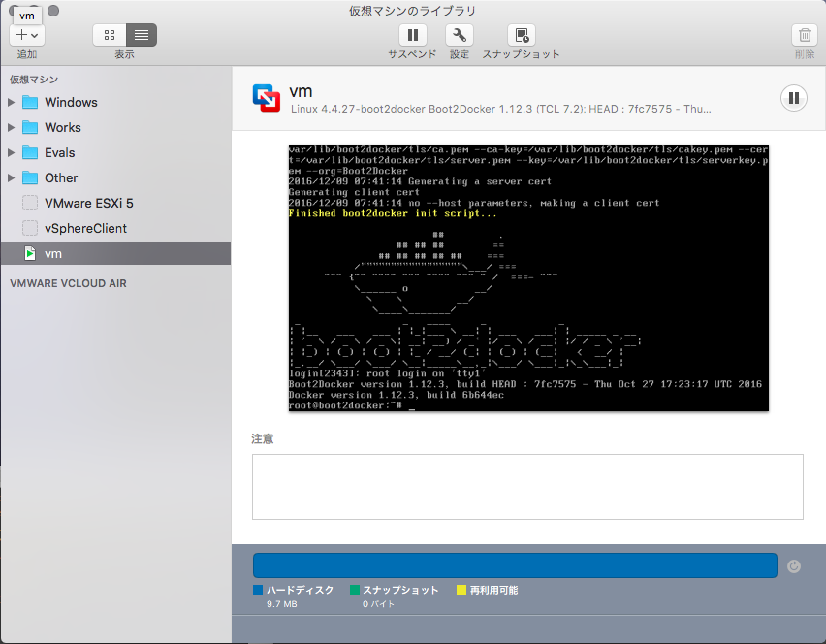The image size is (826, 644).
Task: Click the Linux 4.4.27-boot2docker description text
Action: tap(500, 109)
